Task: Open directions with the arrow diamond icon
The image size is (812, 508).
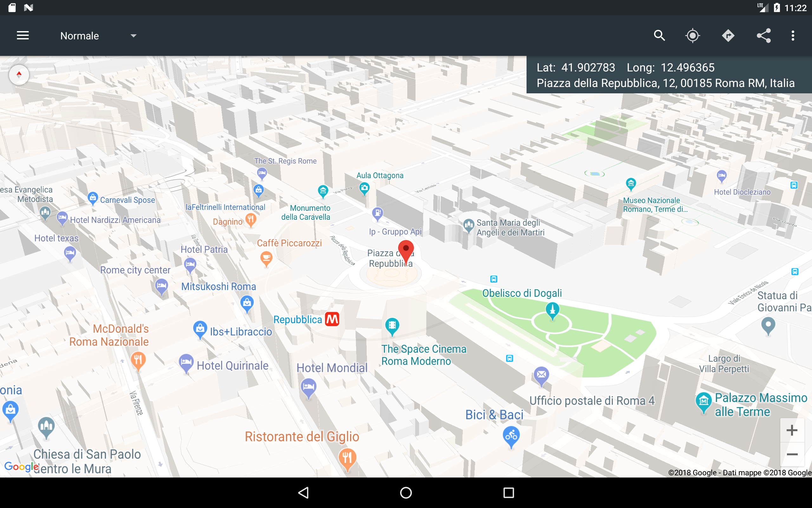Action: [x=728, y=36]
